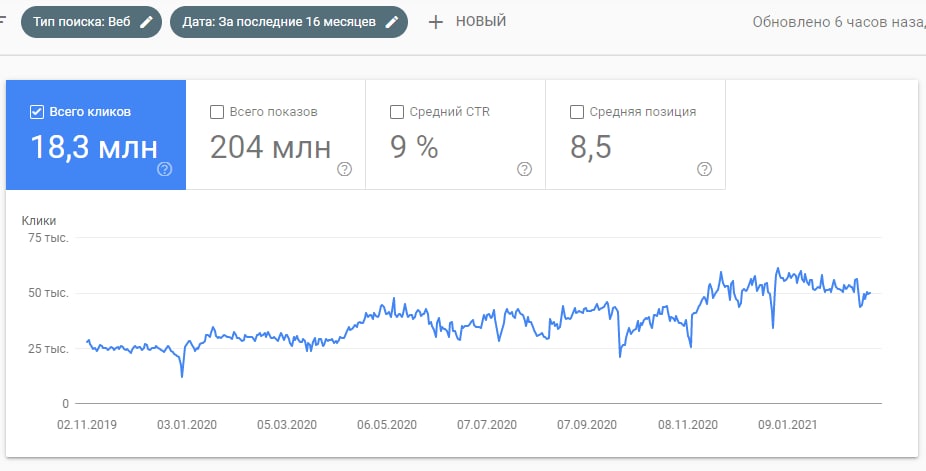Click the 03.01.2020 date label

pos(187,425)
